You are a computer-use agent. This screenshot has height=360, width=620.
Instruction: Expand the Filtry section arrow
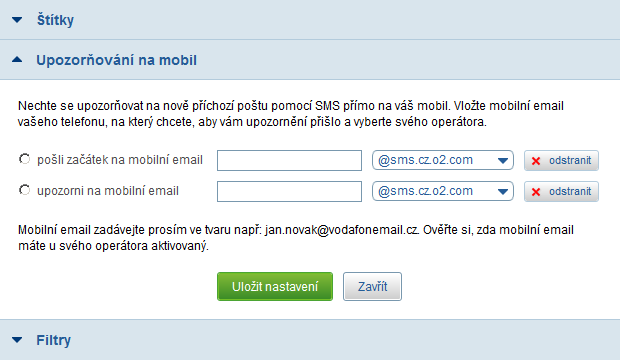point(17,340)
